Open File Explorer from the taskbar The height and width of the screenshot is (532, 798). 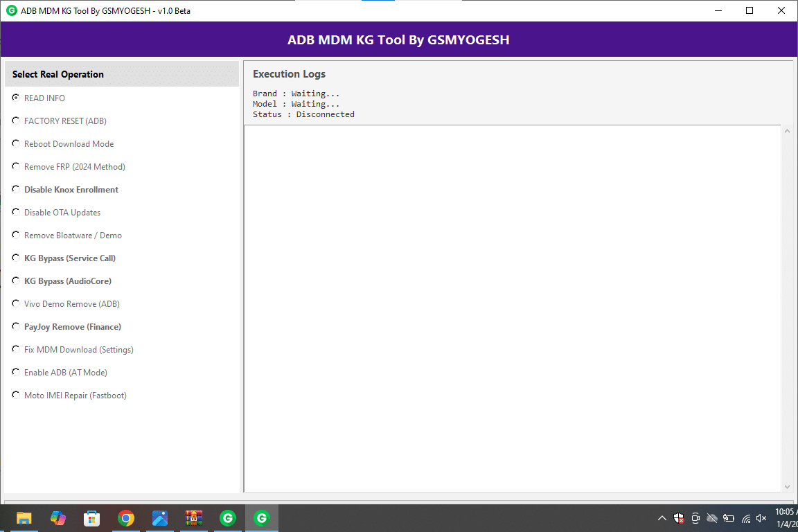pyautogui.click(x=24, y=517)
